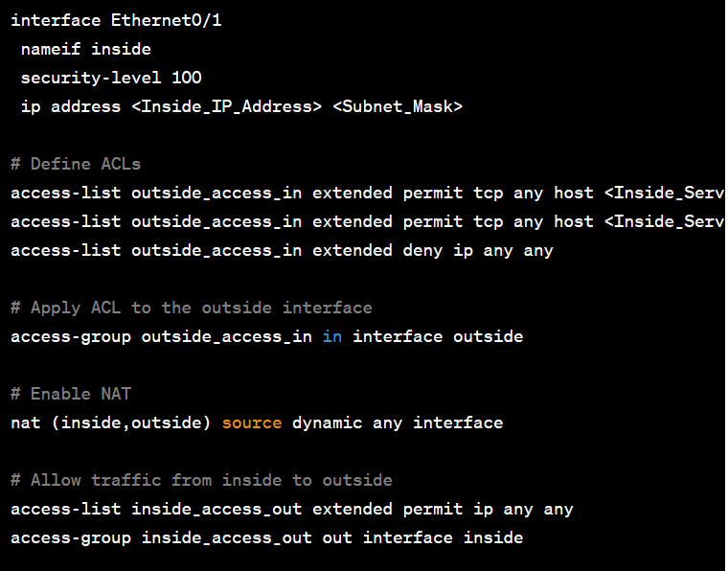Click the word "out" before "interface inside"
This screenshot has width=728, height=571.
337,537
